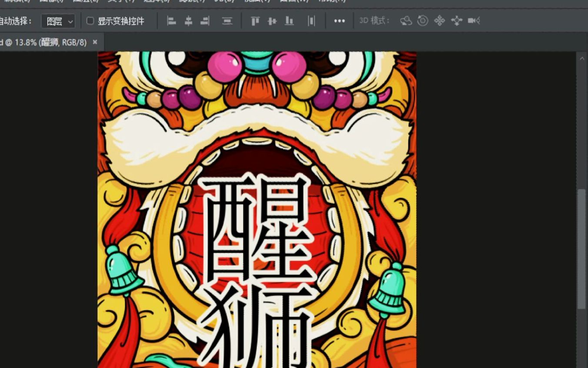Open the 图层 auto-select dropdown
The height and width of the screenshot is (368, 588).
coord(58,21)
